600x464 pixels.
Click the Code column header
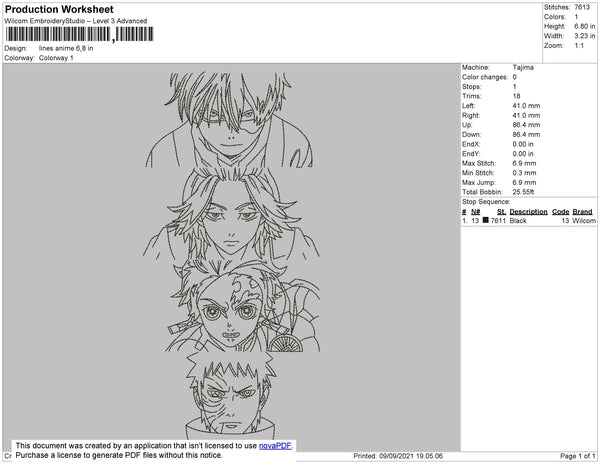click(x=560, y=212)
